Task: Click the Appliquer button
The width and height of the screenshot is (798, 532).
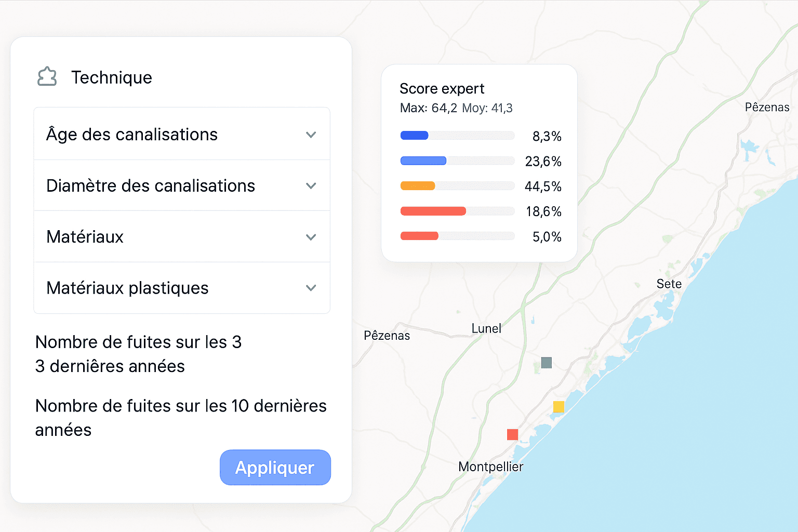Action: (275, 468)
